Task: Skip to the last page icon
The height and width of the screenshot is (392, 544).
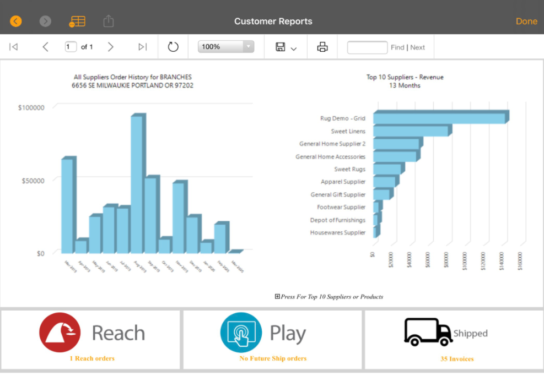Action: [x=142, y=47]
